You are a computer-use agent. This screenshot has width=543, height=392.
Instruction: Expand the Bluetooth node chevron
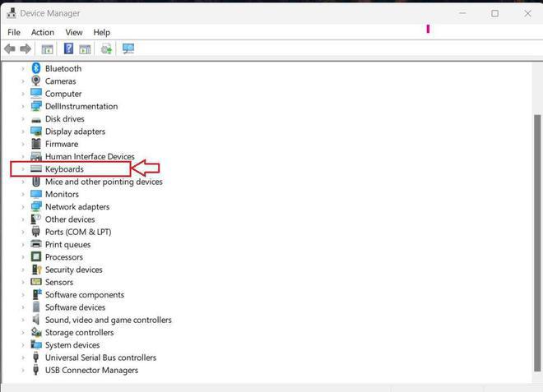coord(23,68)
